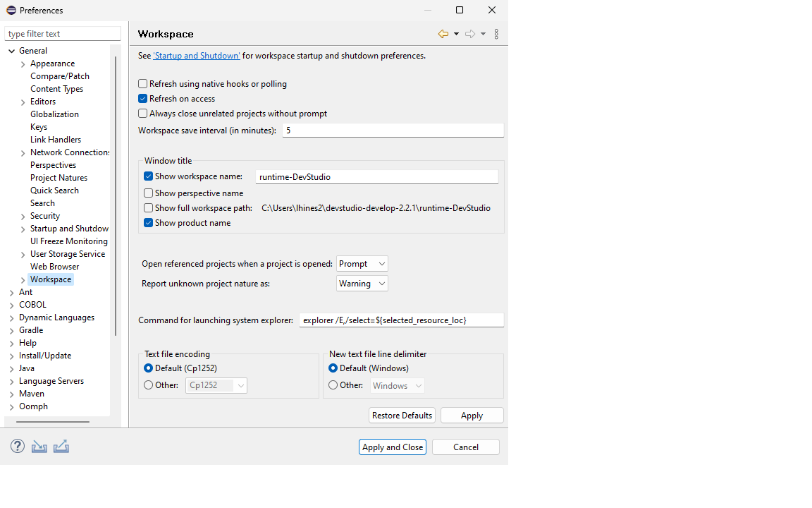Click the tree's horizontal scrollbar

[53, 422]
